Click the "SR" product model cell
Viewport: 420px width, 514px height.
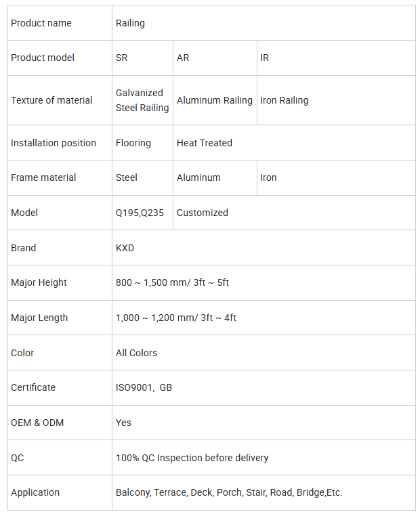tap(122, 58)
